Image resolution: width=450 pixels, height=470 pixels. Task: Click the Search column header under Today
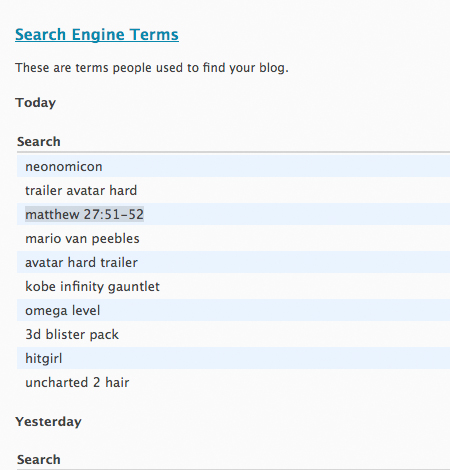[39, 142]
